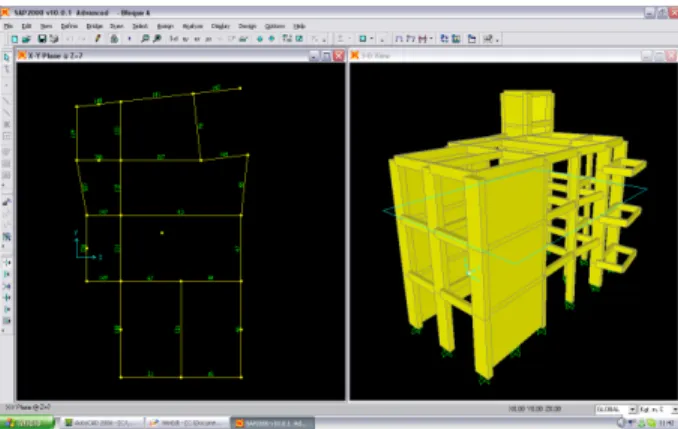Image resolution: width=678 pixels, height=429 pixels.
Task: Open the Options menu
Action: [275, 26]
